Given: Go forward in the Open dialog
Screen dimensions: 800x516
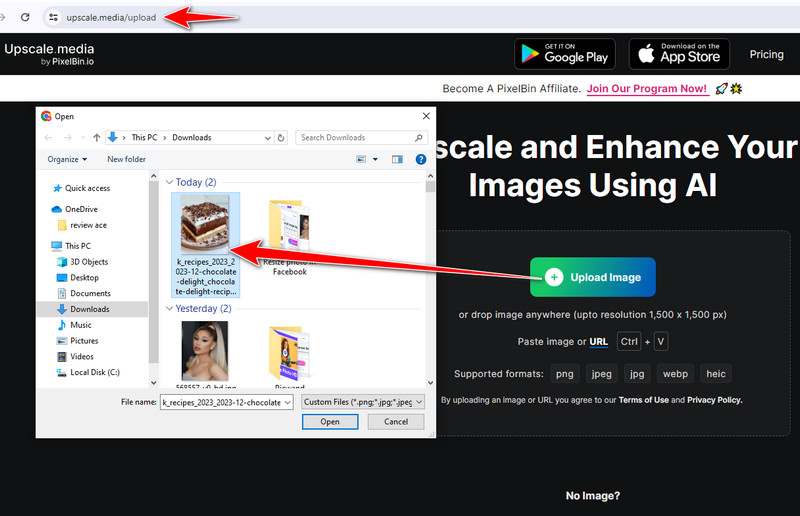Looking at the screenshot, I should coord(67,137).
